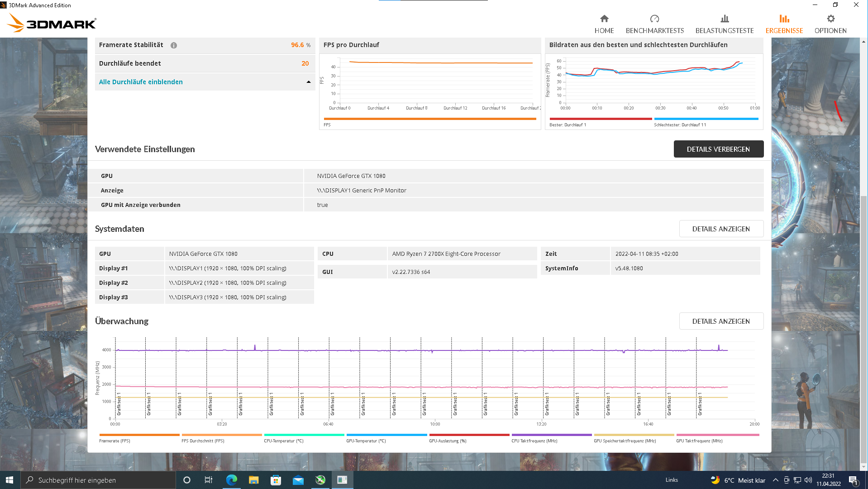868x489 pixels.
Task: Toggle the Framerate (FPS) legend series
Action: tap(139, 438)
